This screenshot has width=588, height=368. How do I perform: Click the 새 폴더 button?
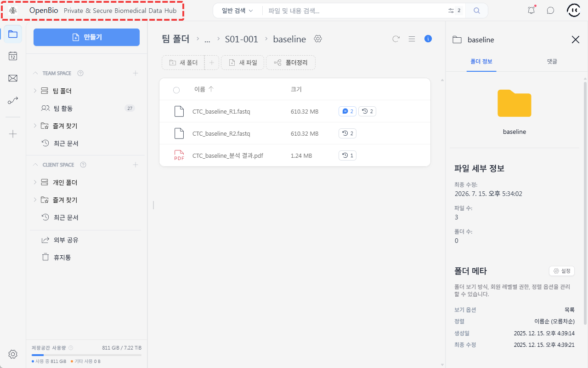click(x=183, y=63)
